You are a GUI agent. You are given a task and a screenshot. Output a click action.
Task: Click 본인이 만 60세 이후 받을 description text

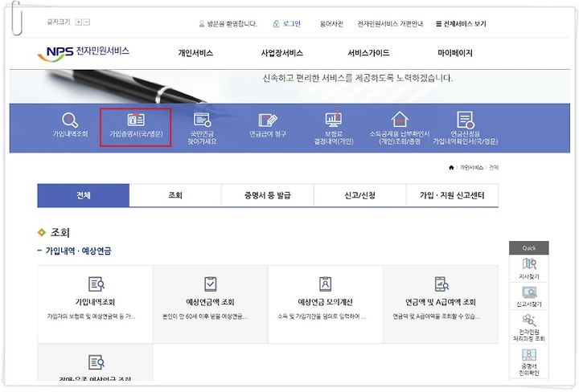tap(204, 316)
